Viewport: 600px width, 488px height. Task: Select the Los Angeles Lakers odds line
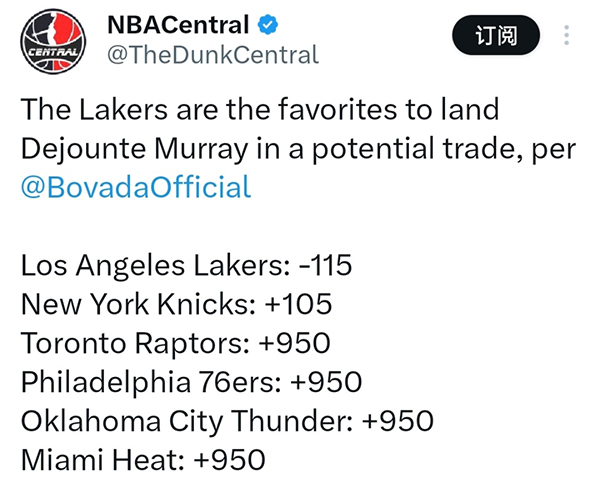coord(186,266)
